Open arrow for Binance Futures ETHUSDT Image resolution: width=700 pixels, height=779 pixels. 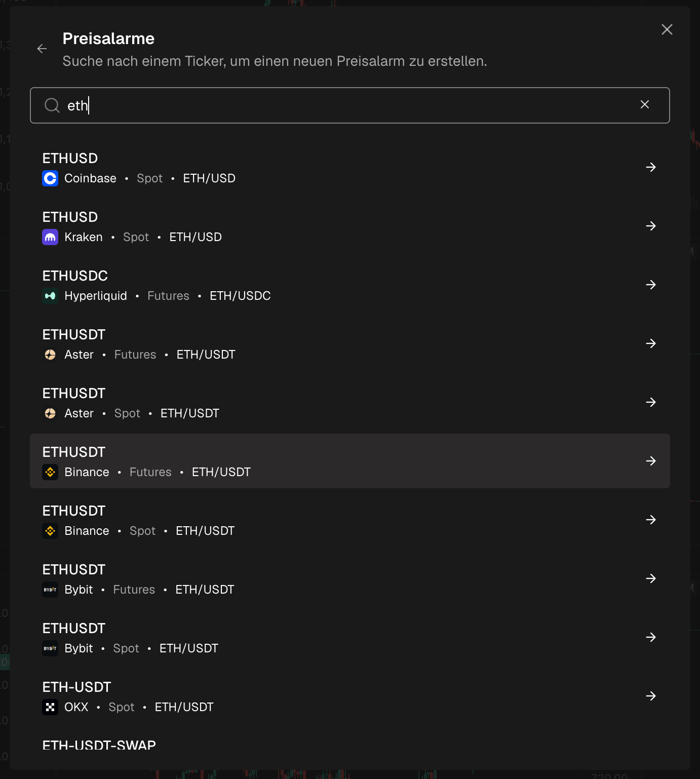click(x=651, y=461)
